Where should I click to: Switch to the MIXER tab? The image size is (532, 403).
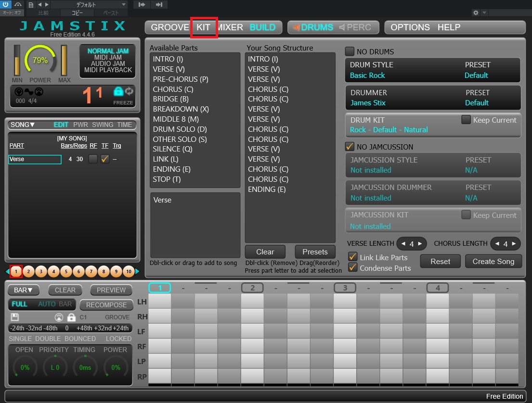click(x=230, y=27)
